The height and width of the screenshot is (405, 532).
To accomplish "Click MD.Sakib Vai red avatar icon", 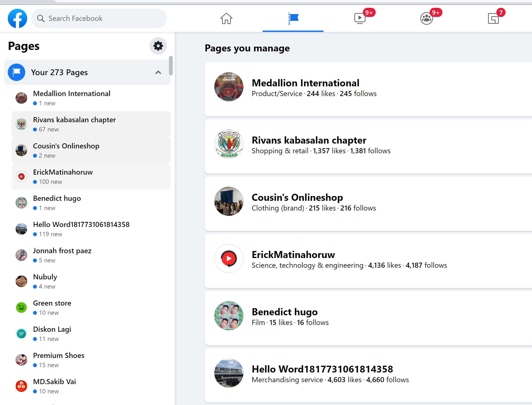I will 21,386.
